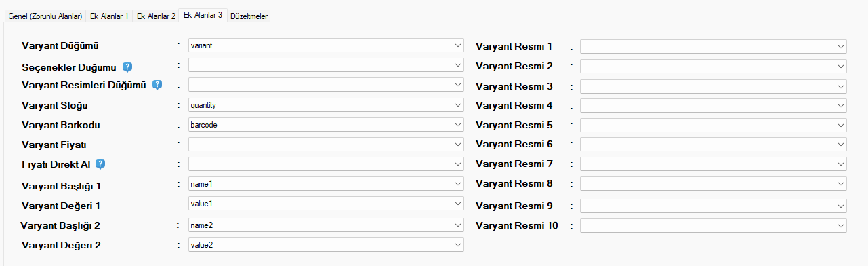Click the Ek Alanlar 3 tab
The height and width of the screenshot is (266, 868).
coord(203,15)
